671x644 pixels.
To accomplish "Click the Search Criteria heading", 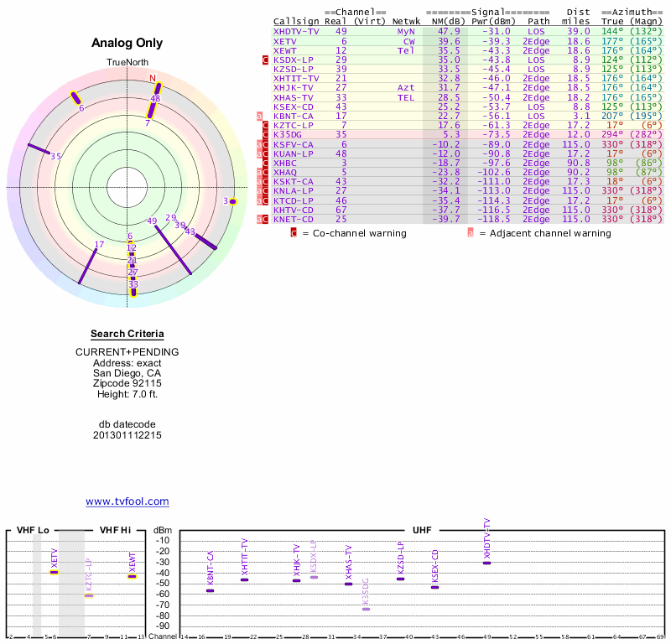I will [x=127, y=334].
